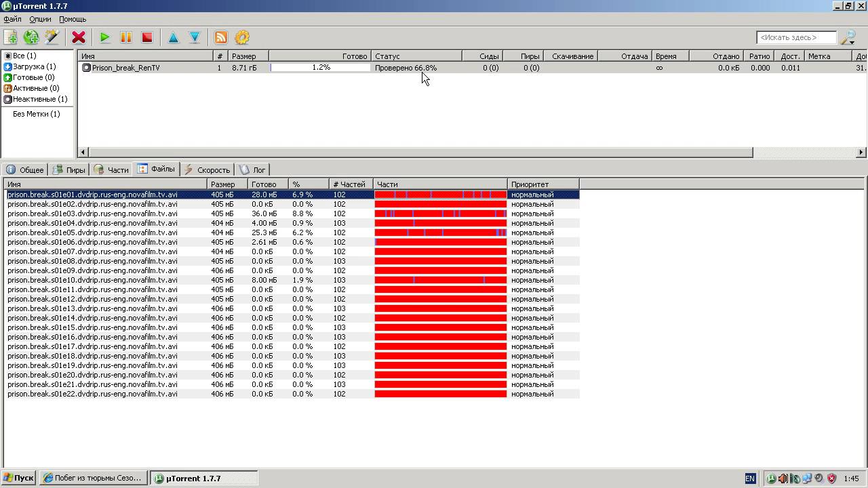The image size is (868, 488).
Task: Open the Помощь menu
Action: 73,19
